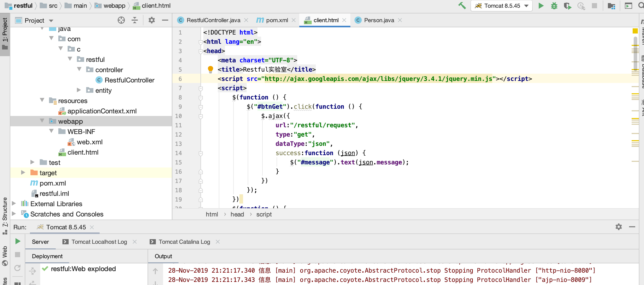Screen dimensions: 644x285
Task: Click the profiler run icon in toolbar
Action: pos(581,6)
